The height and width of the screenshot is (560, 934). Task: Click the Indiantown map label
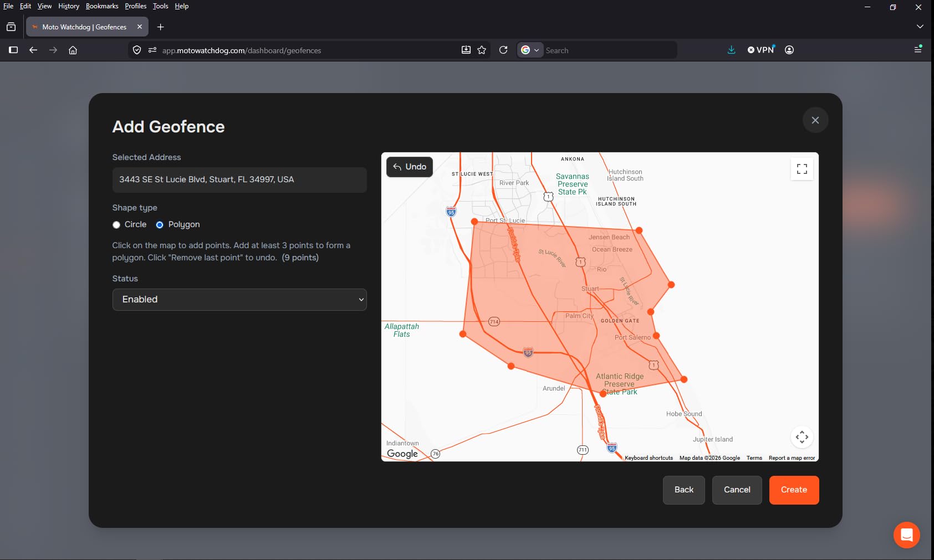pyautogui.click(x=402, y=443)
